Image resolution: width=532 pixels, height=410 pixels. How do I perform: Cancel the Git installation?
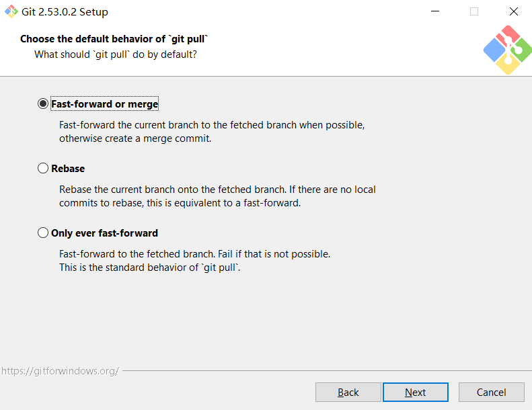coord(491,392)
